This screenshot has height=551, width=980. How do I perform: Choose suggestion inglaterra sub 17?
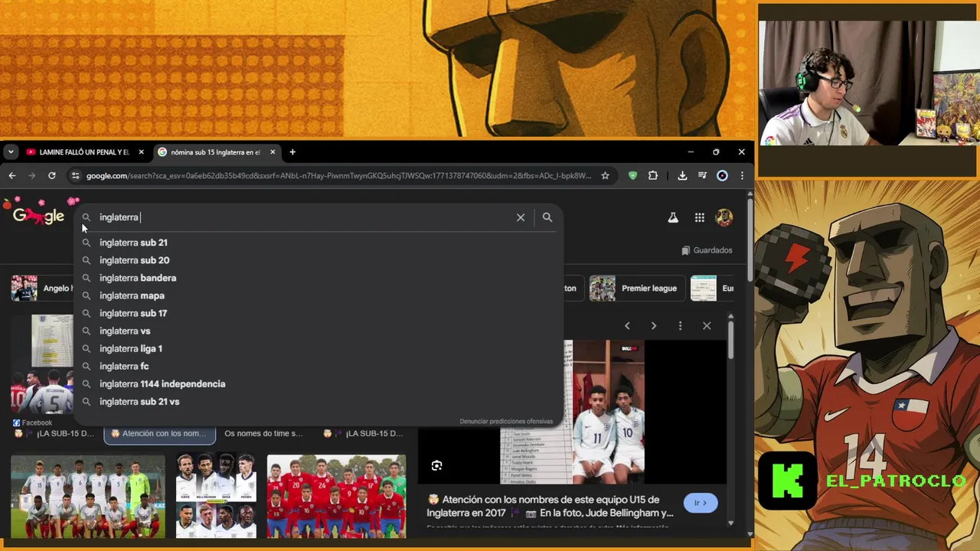tap(318, 313)
